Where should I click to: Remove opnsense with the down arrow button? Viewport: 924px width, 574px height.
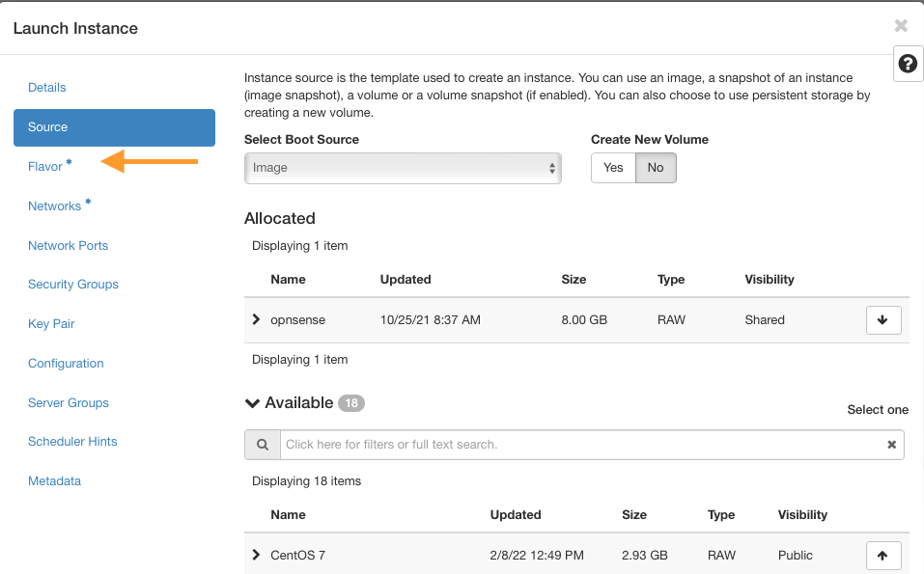tap(883, 320)
